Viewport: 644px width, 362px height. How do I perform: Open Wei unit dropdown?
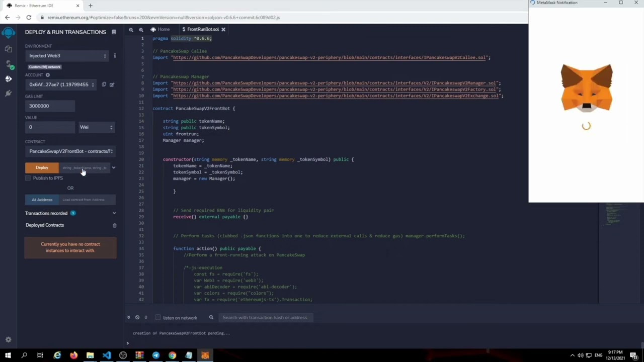[97, 127]
